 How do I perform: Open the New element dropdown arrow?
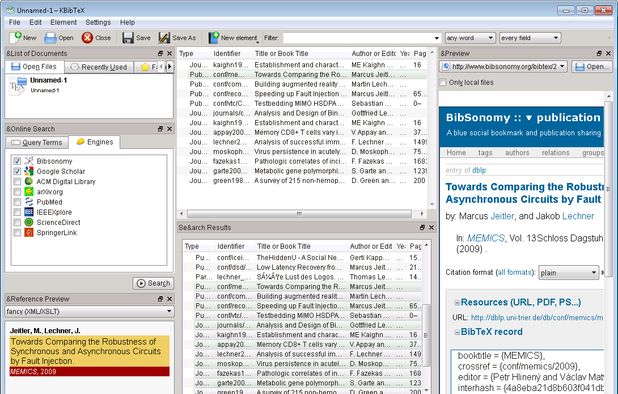point(258,41)
